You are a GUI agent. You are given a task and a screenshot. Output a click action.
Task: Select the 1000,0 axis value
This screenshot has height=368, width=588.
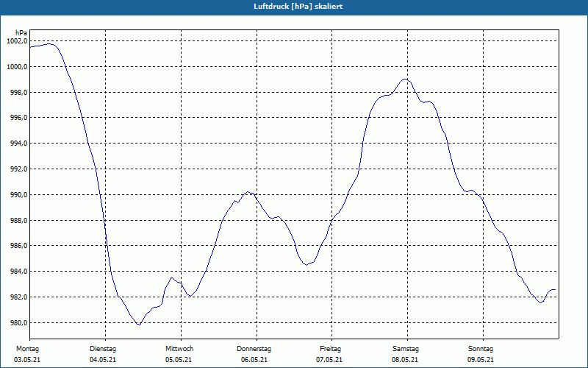click(17, 67)
